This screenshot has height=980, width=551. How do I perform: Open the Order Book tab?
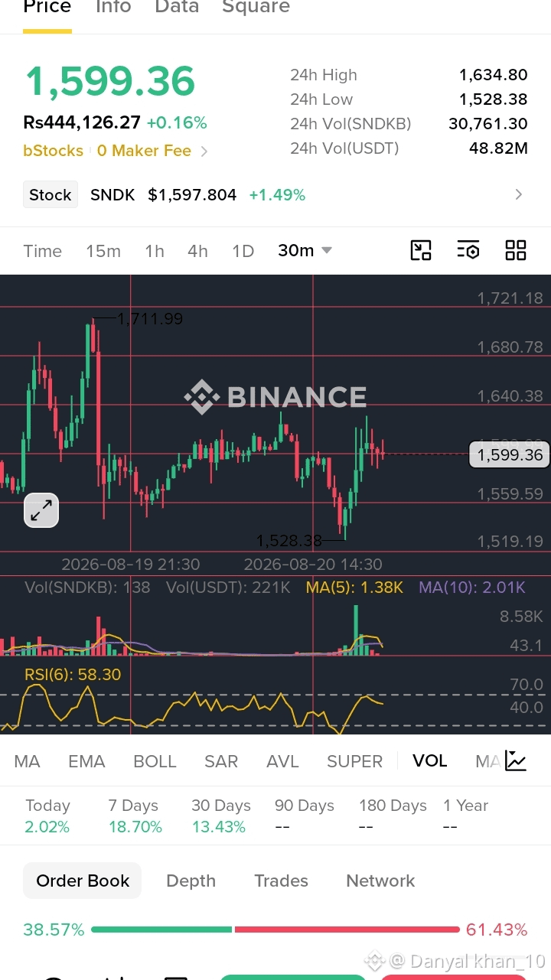click(83, 881)
